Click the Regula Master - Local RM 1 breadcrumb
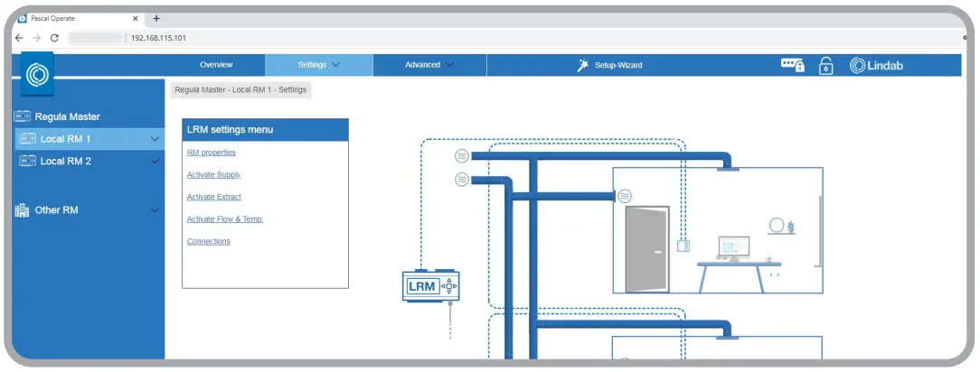The width and height of the screenshot is (980, 372). click(240, 90)
